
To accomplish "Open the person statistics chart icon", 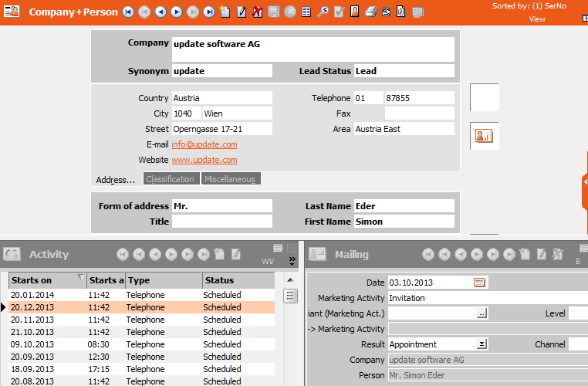I will click(x=484, y=136).
